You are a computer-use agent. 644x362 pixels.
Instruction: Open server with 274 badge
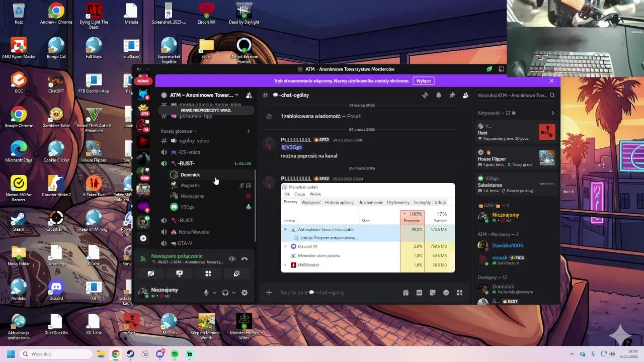click(x=143, y=109)
